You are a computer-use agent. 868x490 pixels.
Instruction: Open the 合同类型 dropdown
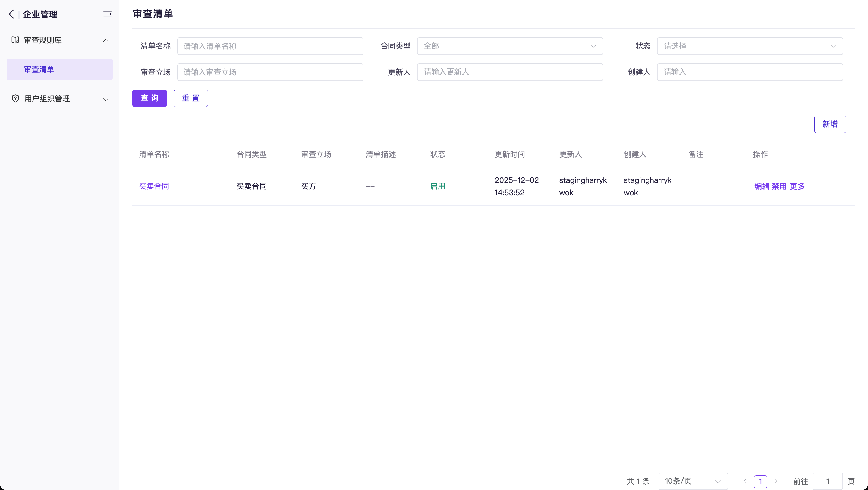tap(510, 46)
